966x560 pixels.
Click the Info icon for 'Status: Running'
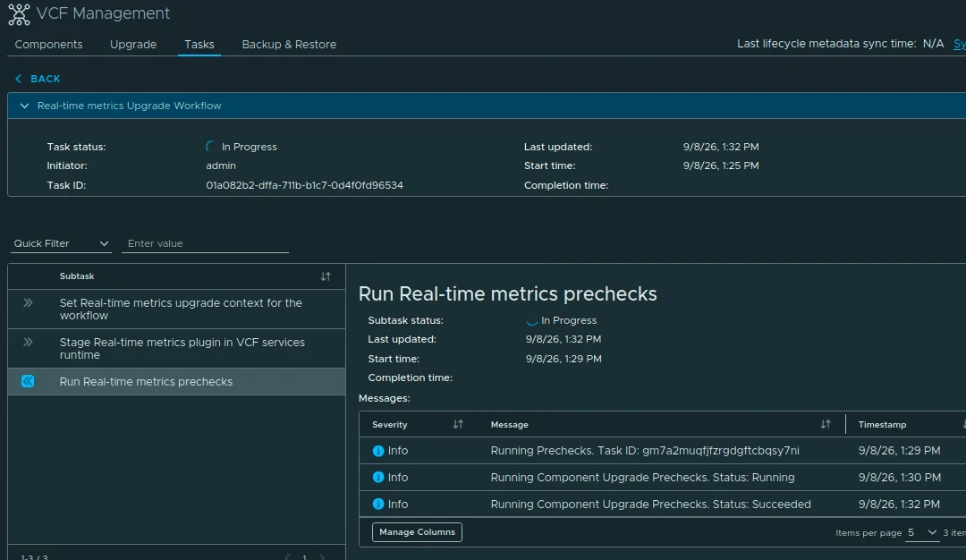pos(378,478)
